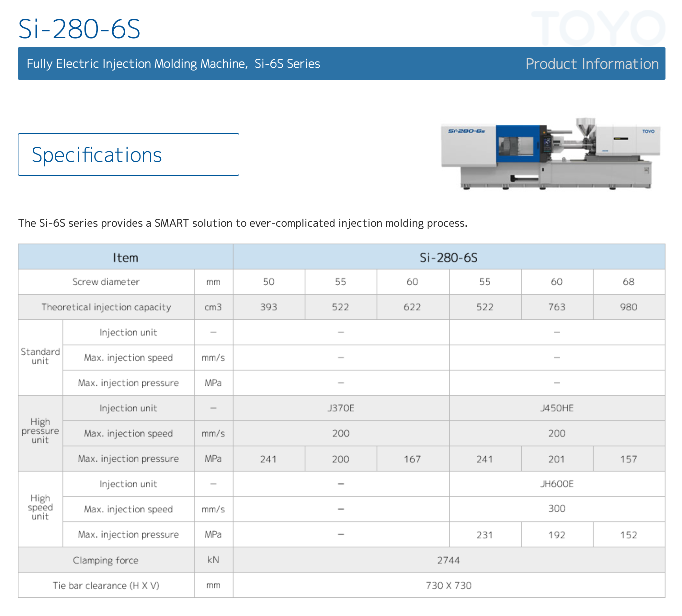Click the injection capacity value 393
Screen dimensions: 682x616
point(268,307)
